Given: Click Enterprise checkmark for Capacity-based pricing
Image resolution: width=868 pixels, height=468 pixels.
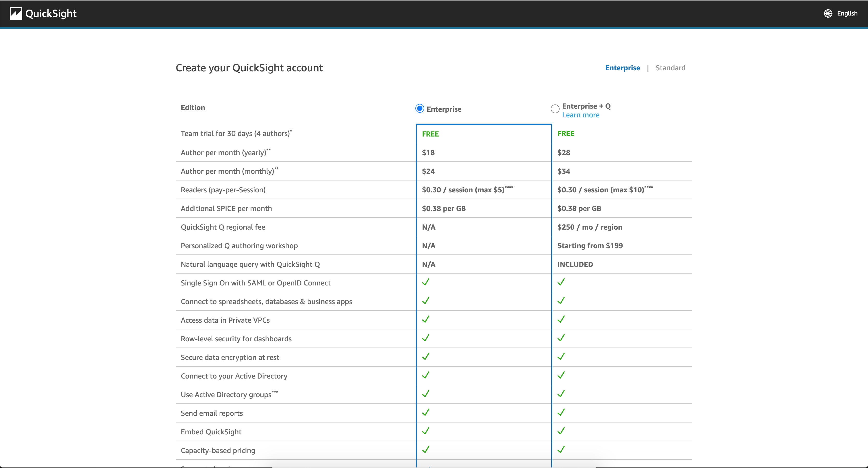Looking at the screenshot, I should [425, 449].
